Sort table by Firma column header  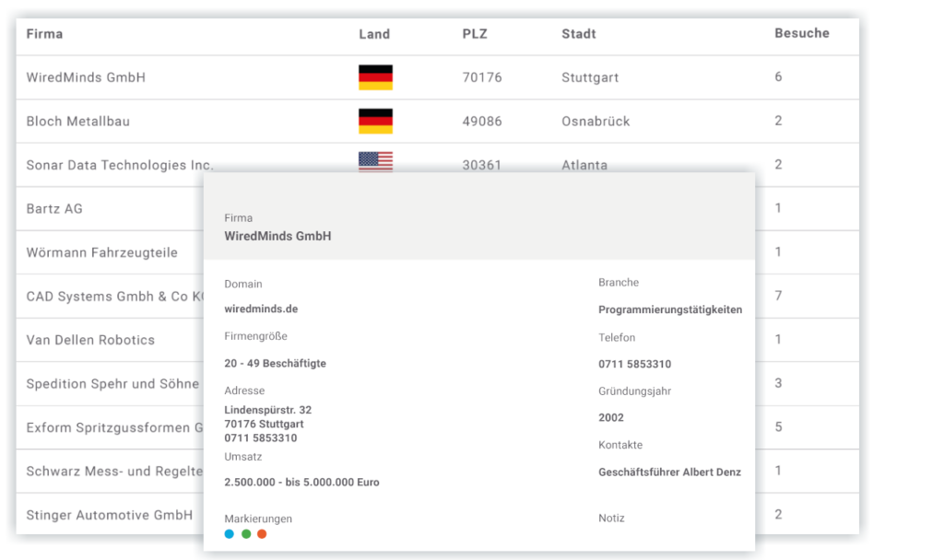pos(44,34)
